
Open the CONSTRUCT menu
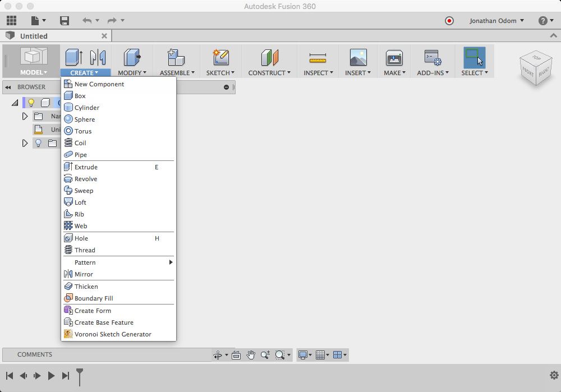(x=269, y=72)
